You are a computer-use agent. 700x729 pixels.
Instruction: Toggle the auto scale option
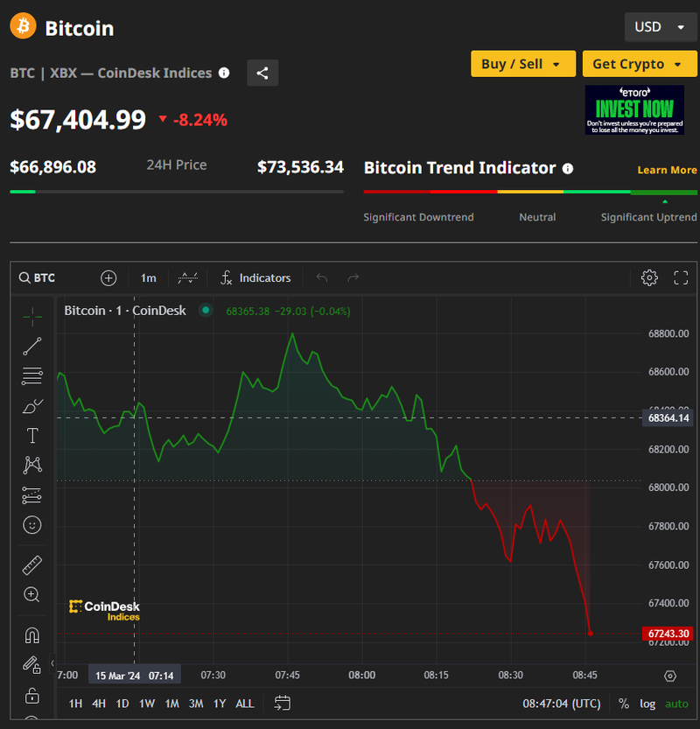pos(676,703)
